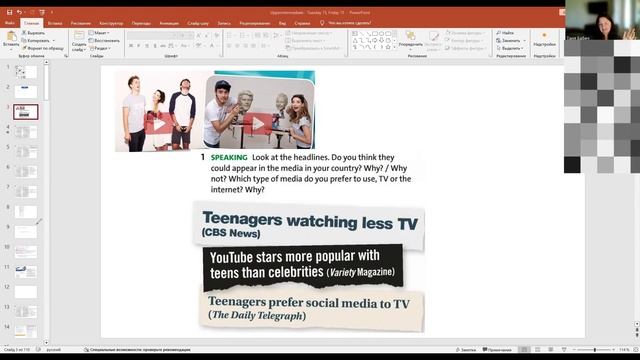Switch to the Вставка (Insert) tab
This screenshot has height=360, width=640.
click(55, 23)
